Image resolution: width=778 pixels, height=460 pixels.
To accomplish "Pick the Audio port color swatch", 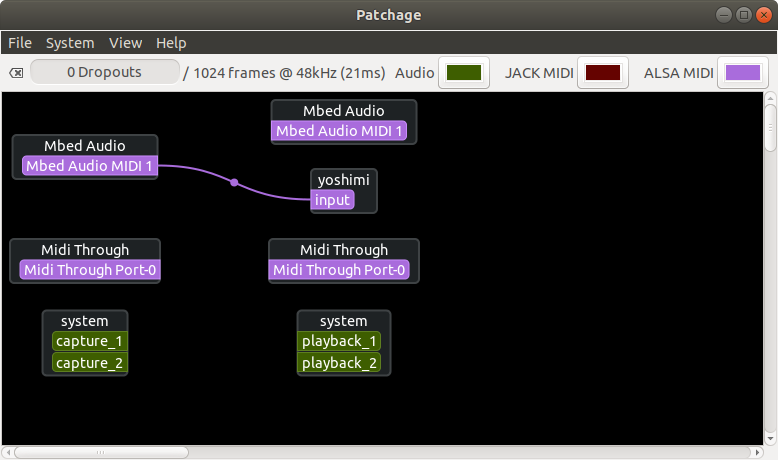I will point(464,73).
